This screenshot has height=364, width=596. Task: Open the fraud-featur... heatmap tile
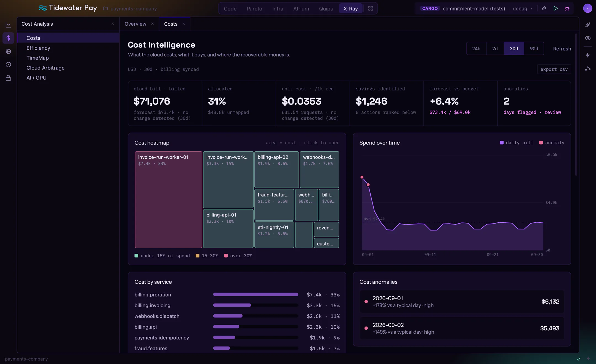click(274, 205)
